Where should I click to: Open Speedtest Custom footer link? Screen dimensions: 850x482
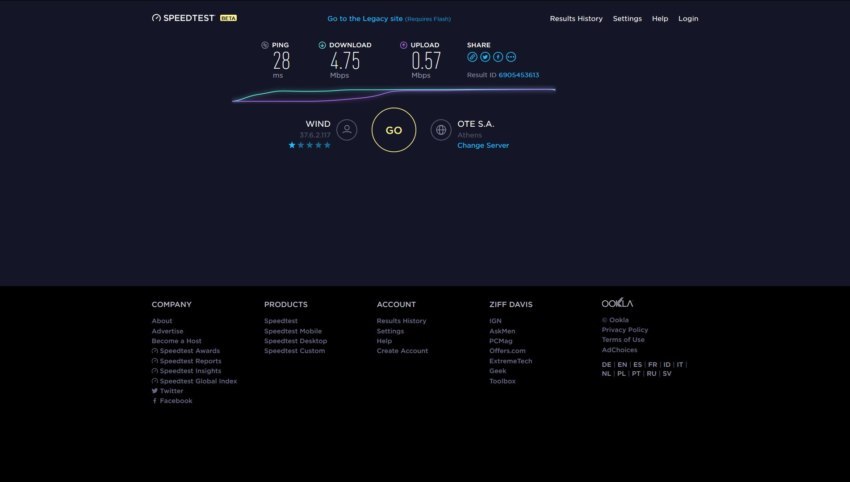294,351
